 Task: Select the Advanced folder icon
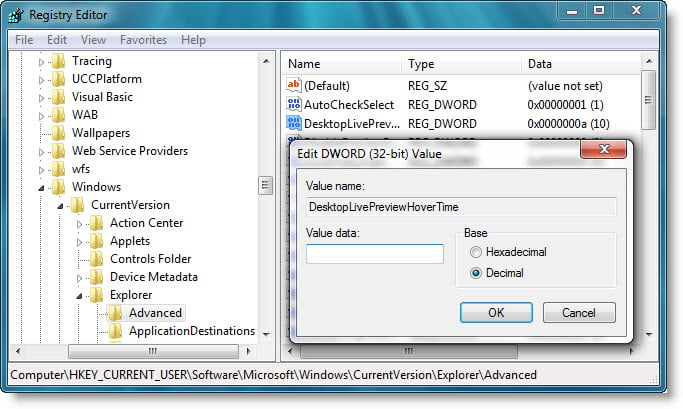(x=115, y=313)
